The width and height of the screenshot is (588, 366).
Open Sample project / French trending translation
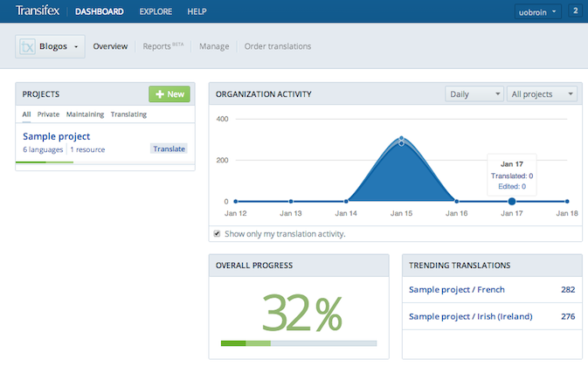coord(456,289)
